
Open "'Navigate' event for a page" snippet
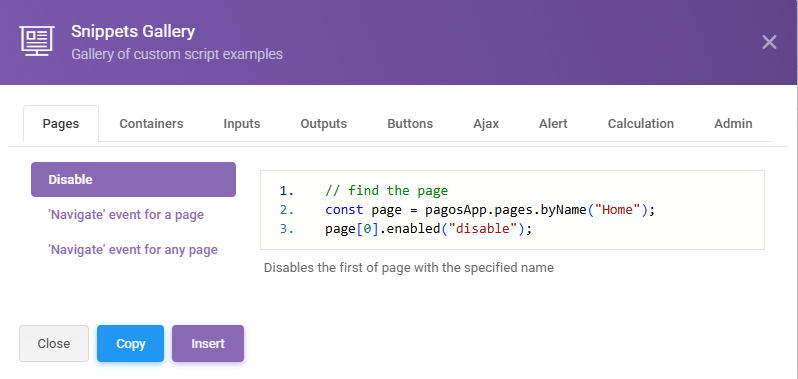coord(126,215)
